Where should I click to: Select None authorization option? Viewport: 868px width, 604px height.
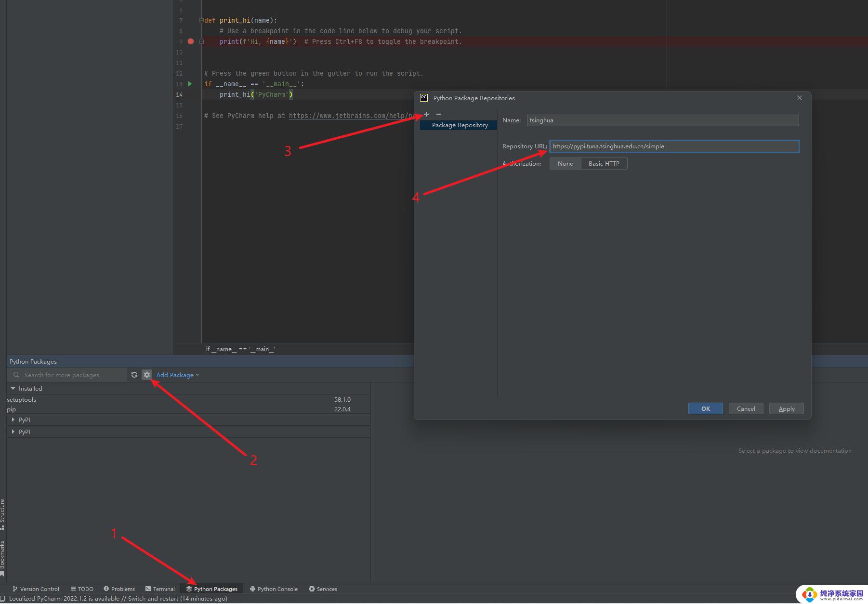(x=566, y=164)
